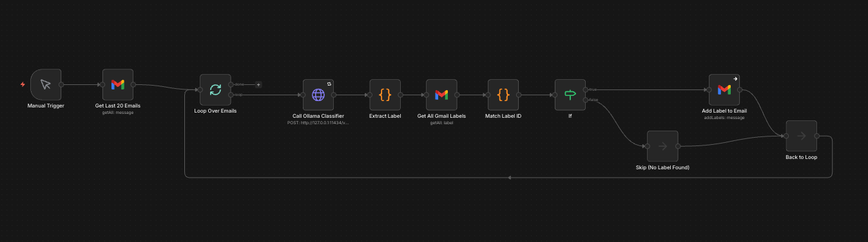Open the If condition node
Screen dimensions: 868x242
click(x=570, y=95)
